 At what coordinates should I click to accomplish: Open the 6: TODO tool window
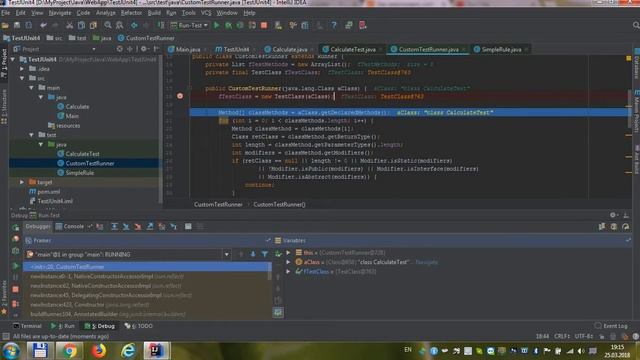coord(139,326)
